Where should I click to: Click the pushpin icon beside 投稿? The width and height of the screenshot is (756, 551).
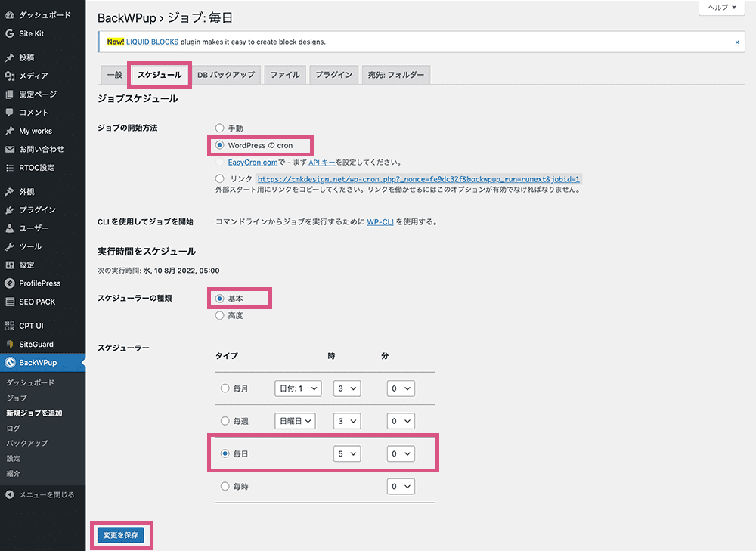coord(9,57)
